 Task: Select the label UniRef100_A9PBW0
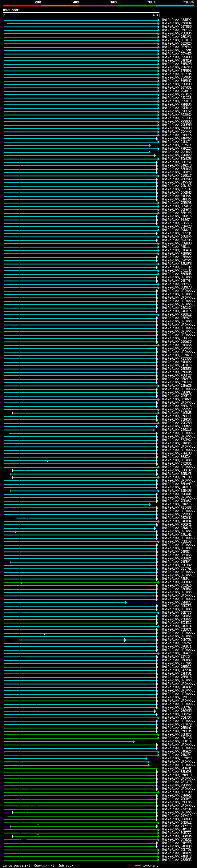(176, 104)
